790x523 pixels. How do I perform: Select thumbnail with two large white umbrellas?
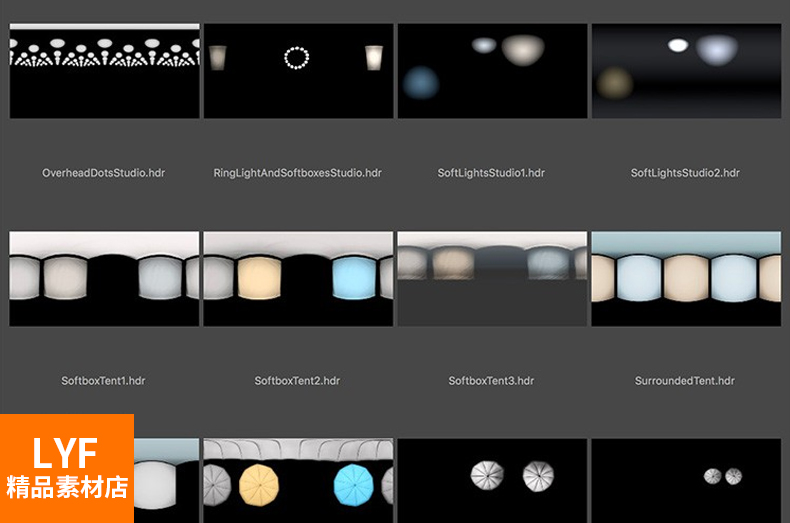pyautogui.click(x=492, y=481)
